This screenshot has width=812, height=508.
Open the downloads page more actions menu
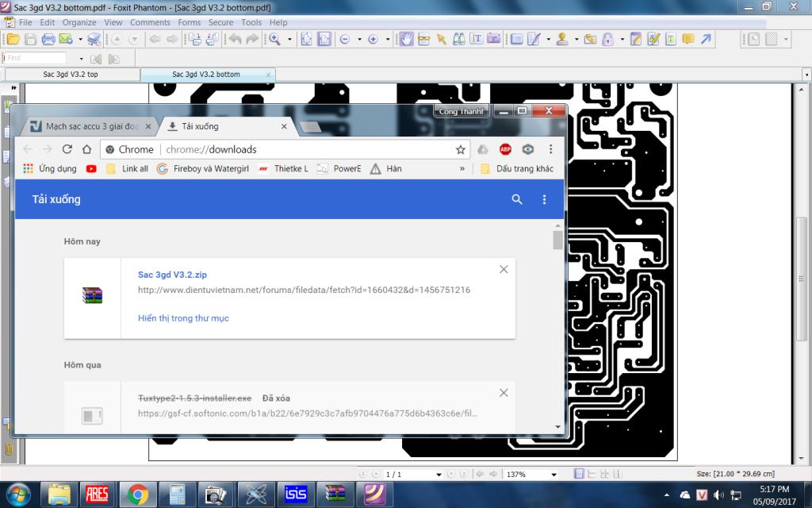544,199
